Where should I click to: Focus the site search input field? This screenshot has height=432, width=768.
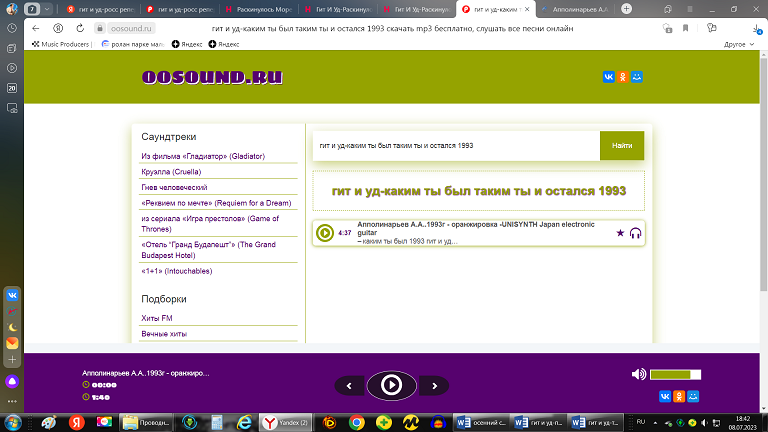pos(456,145)
